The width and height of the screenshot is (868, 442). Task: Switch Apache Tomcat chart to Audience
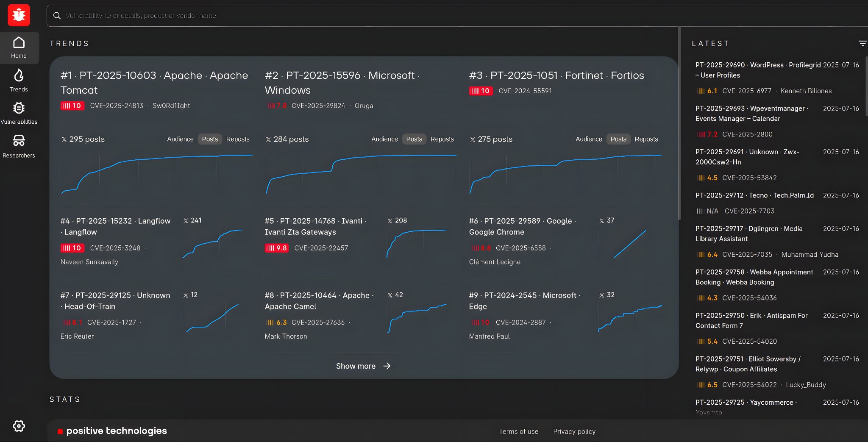tap(180, 139)
